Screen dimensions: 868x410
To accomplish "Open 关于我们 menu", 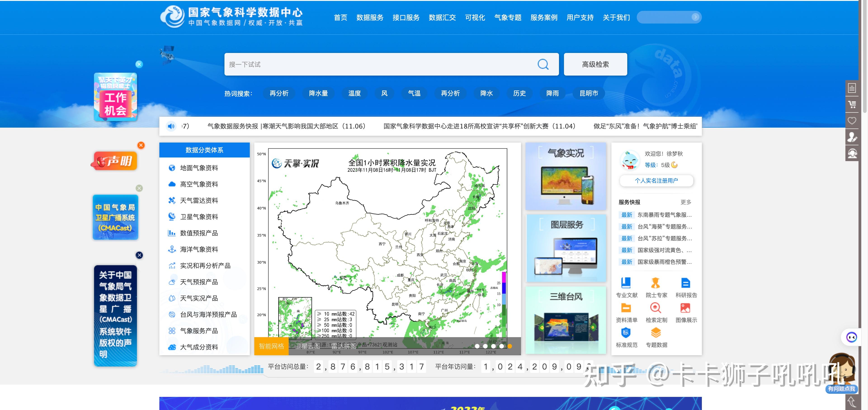I will (x=616, y=17).
